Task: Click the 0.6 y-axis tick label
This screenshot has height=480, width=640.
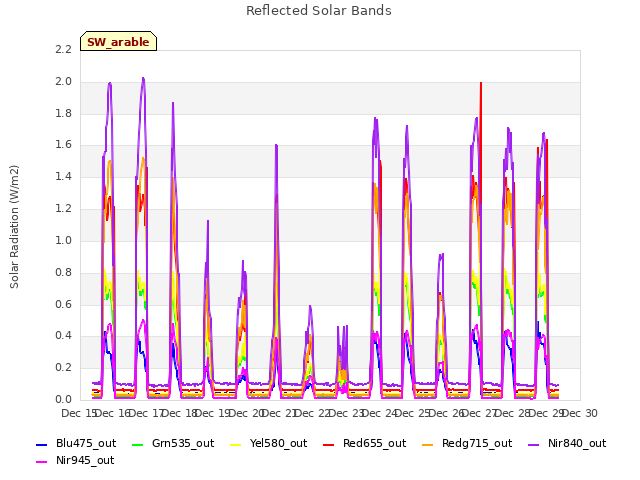Action: click(63, 304)
